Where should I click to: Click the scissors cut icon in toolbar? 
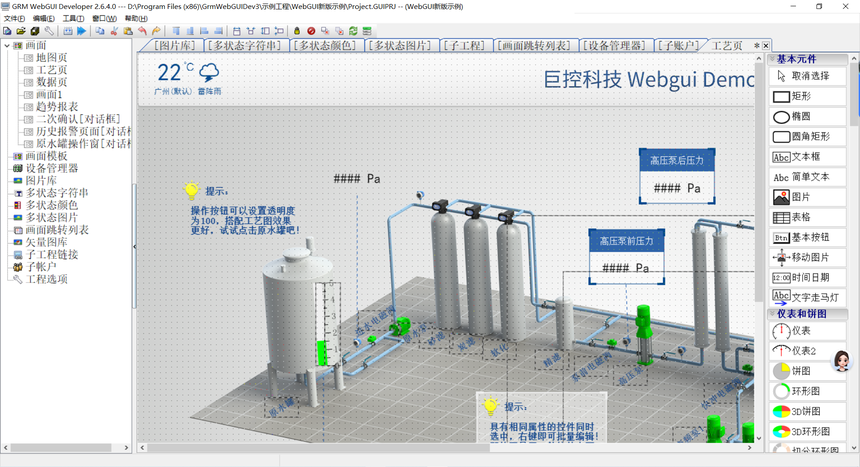click(114, 31)
